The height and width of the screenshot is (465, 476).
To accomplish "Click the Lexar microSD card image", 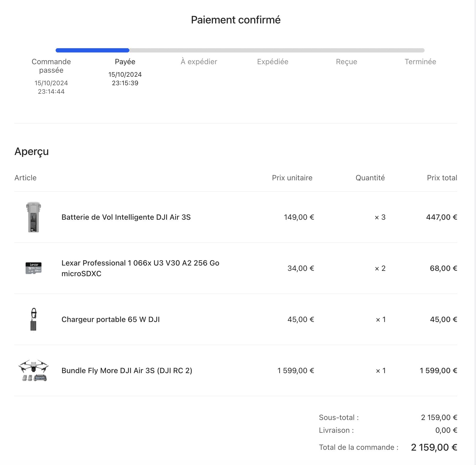I will click(34, 268).
